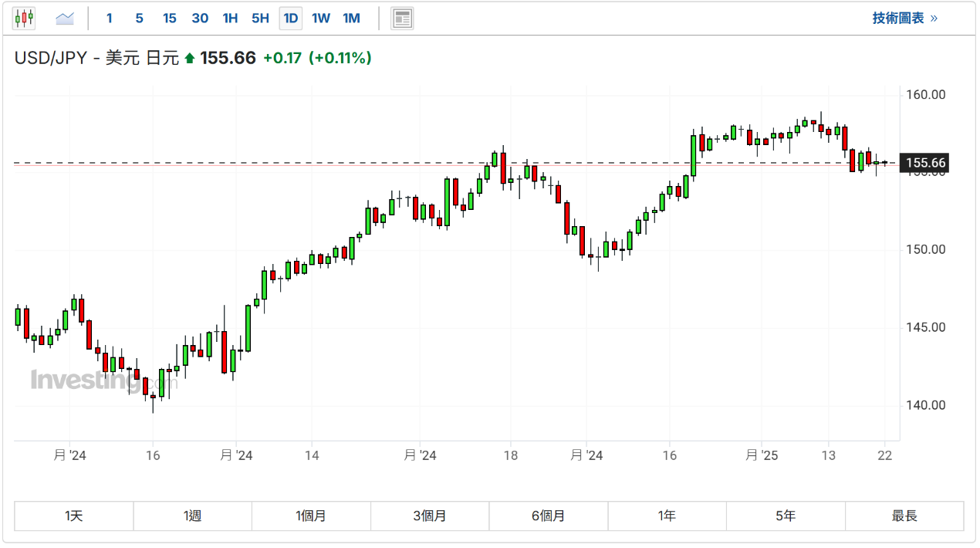Click the 150.00 price axis label

pyautogui.click(x=925, y=249)
